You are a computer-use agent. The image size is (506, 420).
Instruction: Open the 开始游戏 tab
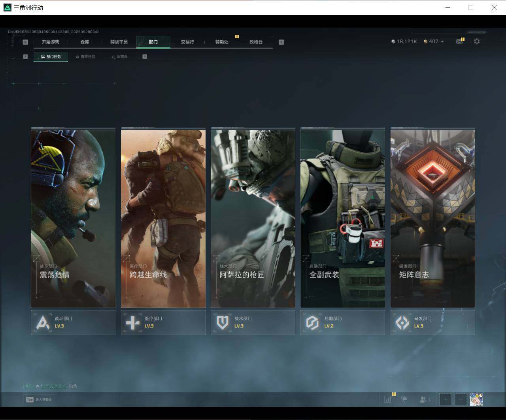pos(51,42)
